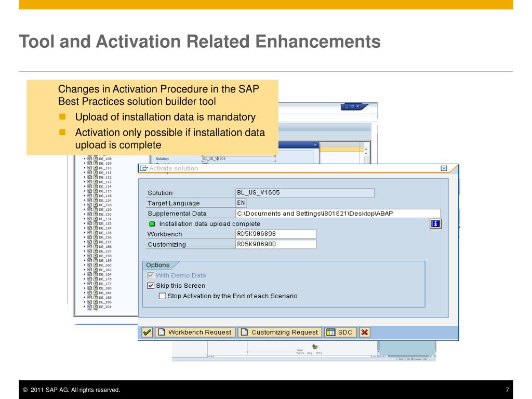Expand the DE_124 tree node

point(85,201)
